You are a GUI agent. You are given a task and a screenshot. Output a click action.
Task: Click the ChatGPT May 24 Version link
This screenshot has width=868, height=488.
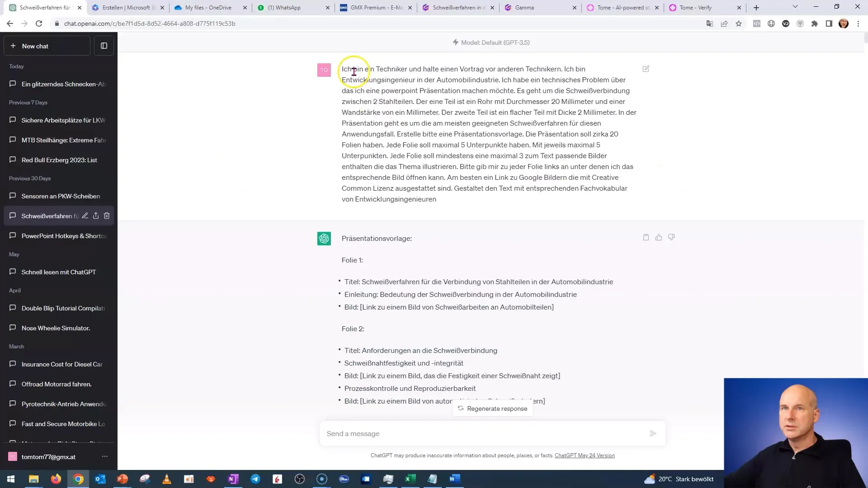(x=584, y=455)
